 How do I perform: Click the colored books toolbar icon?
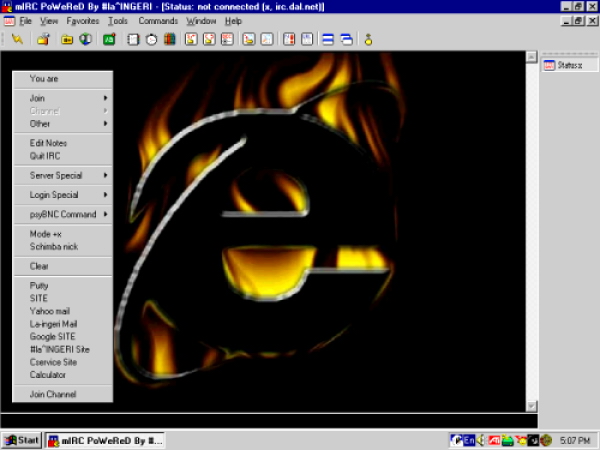170,39
